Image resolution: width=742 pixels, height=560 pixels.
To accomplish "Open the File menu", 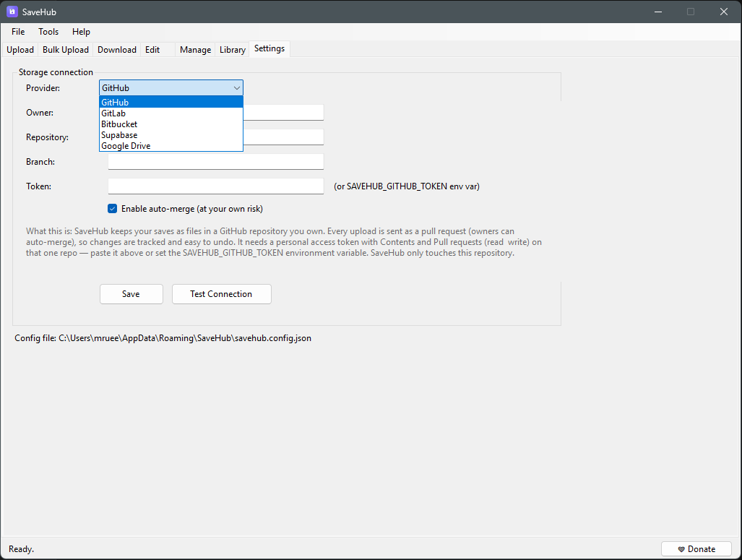I will (18, 32).
